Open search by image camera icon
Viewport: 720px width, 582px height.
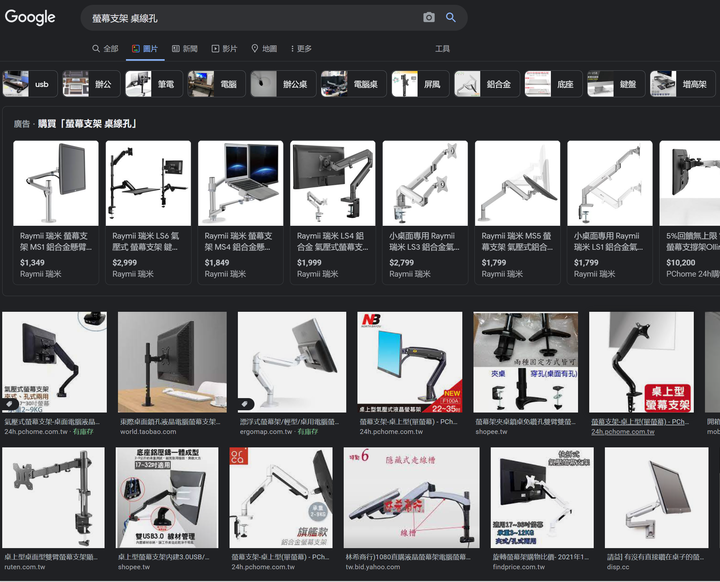pyautogui.click(x=428, y=17)
